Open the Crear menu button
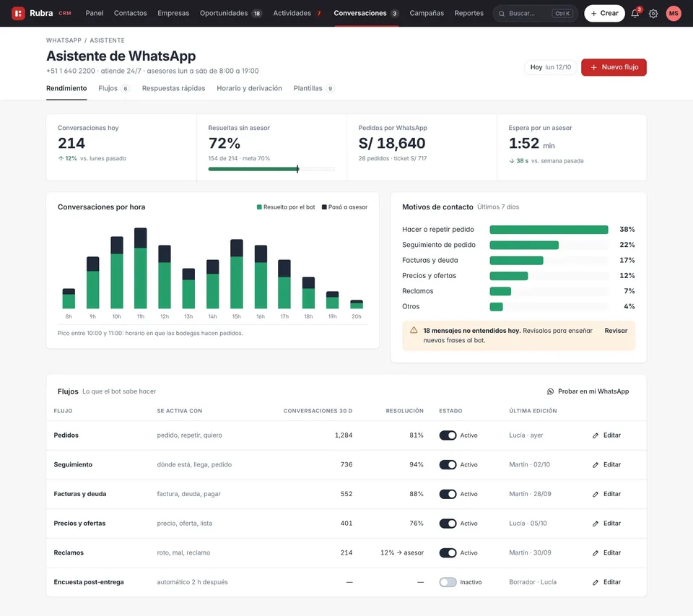Image resolution: width=693 pixels, height=616 pixels. pos(604,13)
